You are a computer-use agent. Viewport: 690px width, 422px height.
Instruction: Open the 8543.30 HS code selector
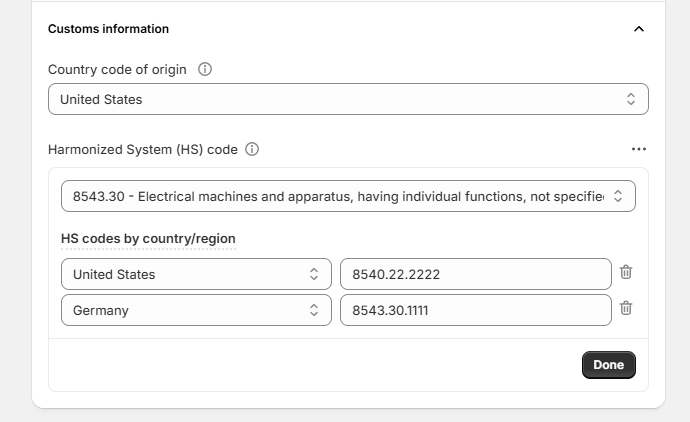point(348,196)
